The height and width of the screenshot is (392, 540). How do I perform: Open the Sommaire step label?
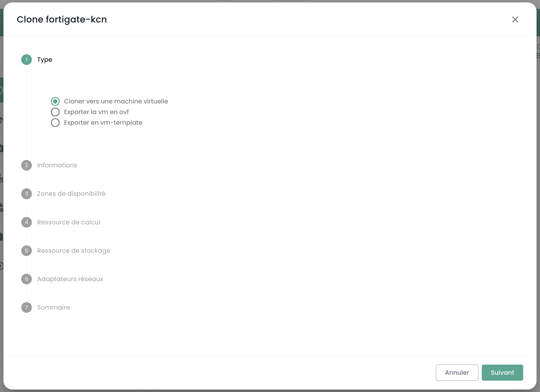point(53,308)
